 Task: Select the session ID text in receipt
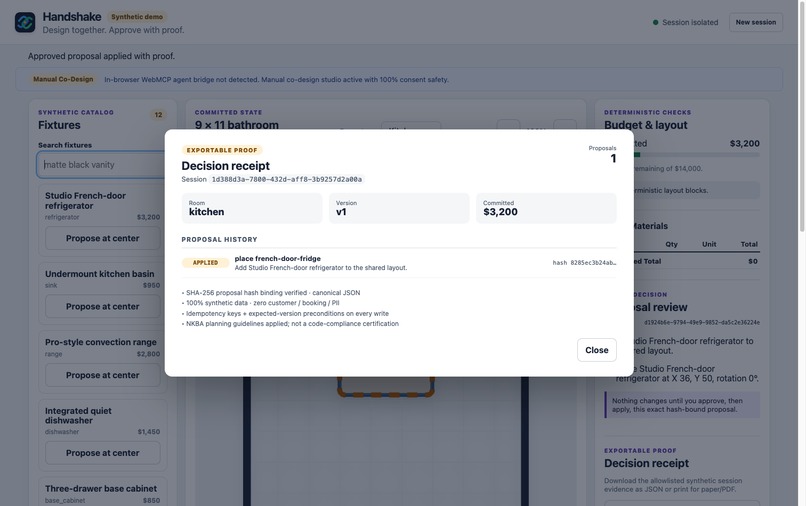point(287,179)
